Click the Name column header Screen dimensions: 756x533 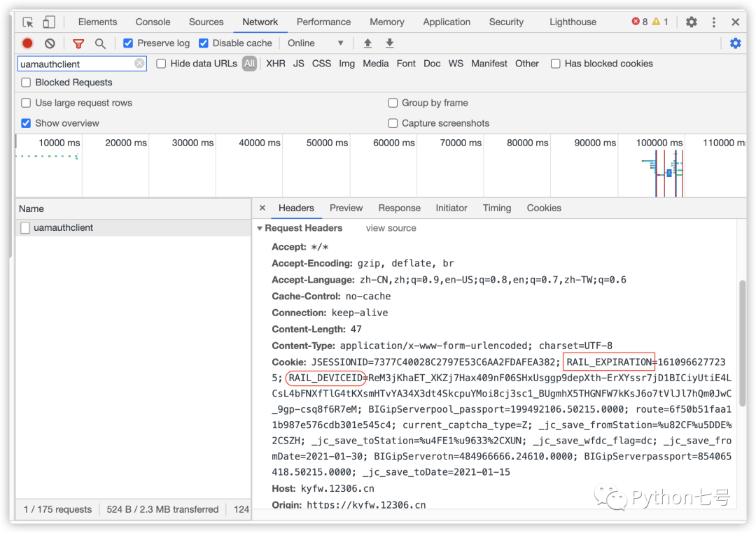coord(134,208)
